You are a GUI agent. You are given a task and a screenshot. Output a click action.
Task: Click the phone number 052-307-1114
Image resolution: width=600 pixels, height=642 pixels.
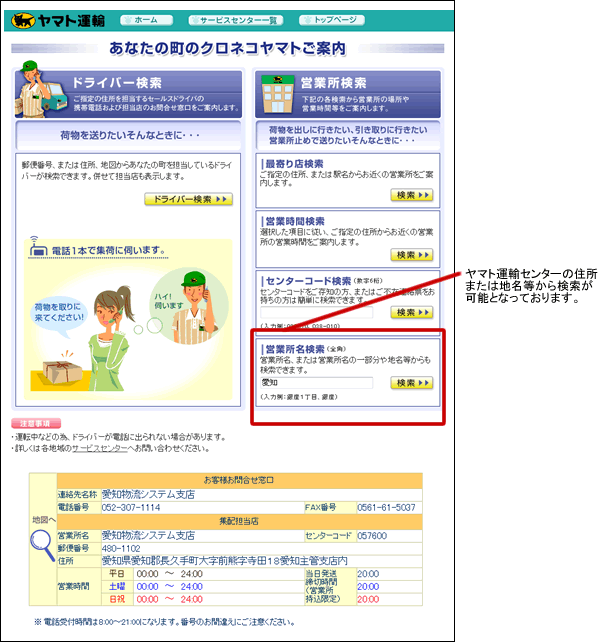[131, 508]
